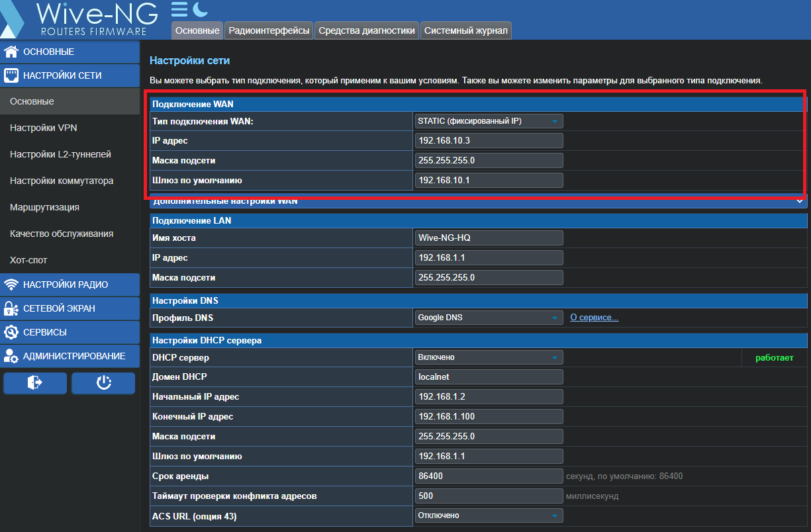Open АДМИНИСТРИРОВАНИЕ user-gear section
This screenshot has width=811, height=532.
coord(70,356)
